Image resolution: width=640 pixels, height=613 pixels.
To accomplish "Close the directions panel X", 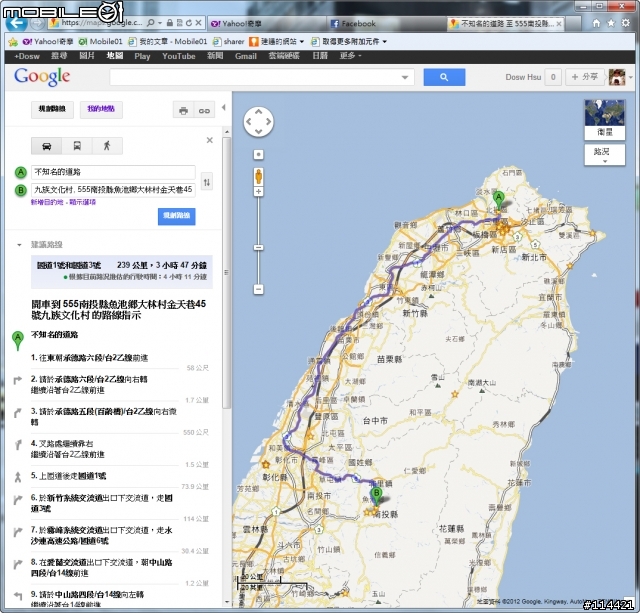I will coord(209,140).
